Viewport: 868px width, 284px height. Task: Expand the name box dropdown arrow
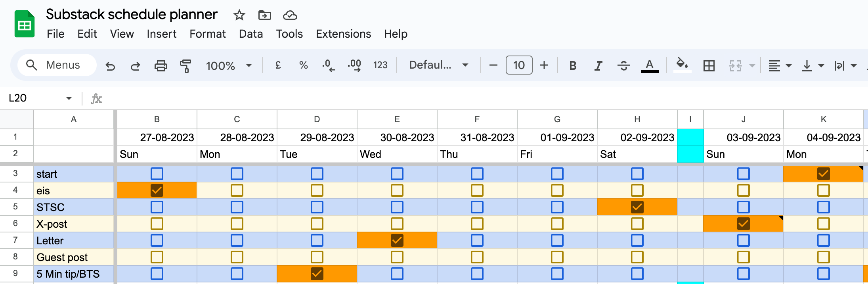tap(69, 98)
